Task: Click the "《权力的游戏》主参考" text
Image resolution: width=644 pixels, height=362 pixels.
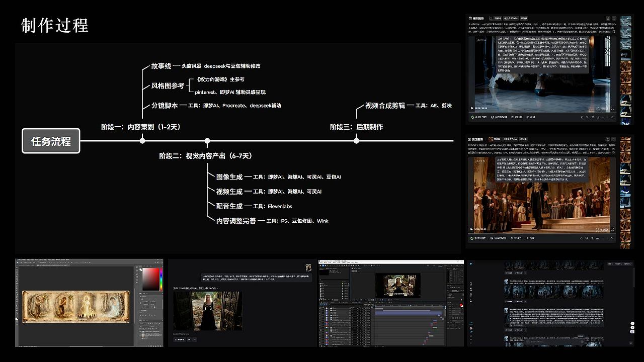Action: tap(221, 79)
